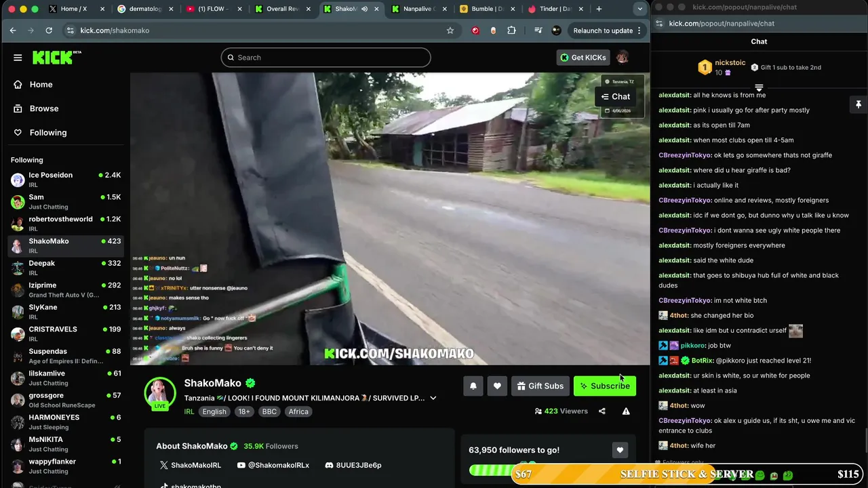Open the @ShakomakoIRLx YouTube link
The width and height of the screenshot is (868, 488).
pos(273,466)
